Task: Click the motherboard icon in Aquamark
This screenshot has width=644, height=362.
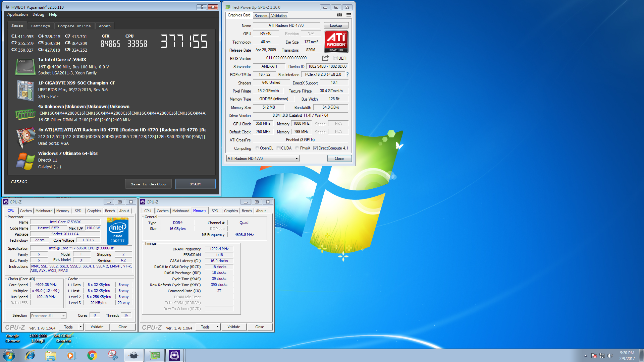Action: (25, 90)
